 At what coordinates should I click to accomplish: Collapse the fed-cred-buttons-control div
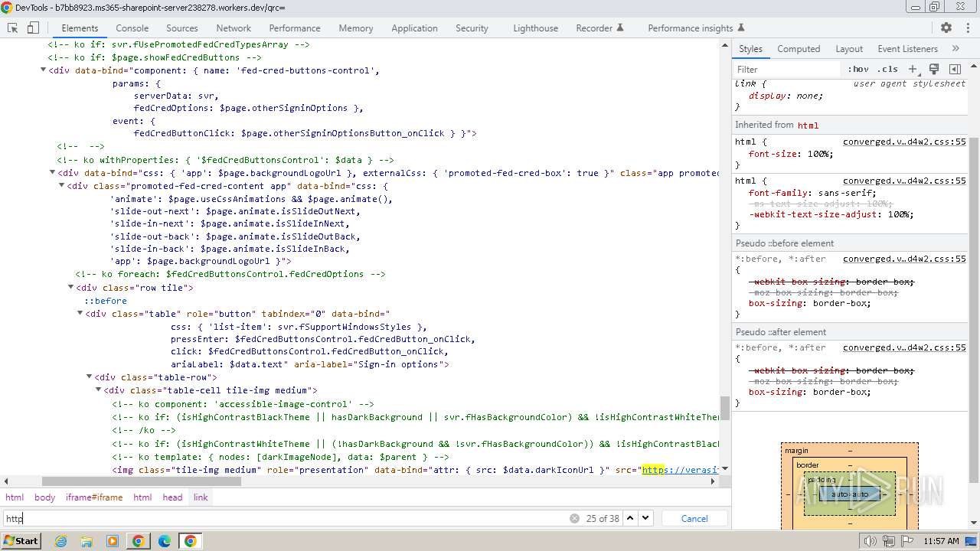pos(44,70)
